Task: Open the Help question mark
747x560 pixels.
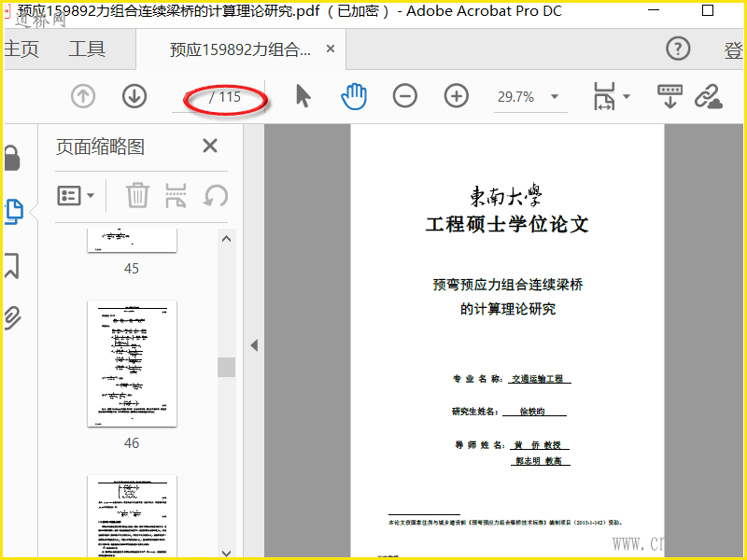Action: tap(678, 49)
